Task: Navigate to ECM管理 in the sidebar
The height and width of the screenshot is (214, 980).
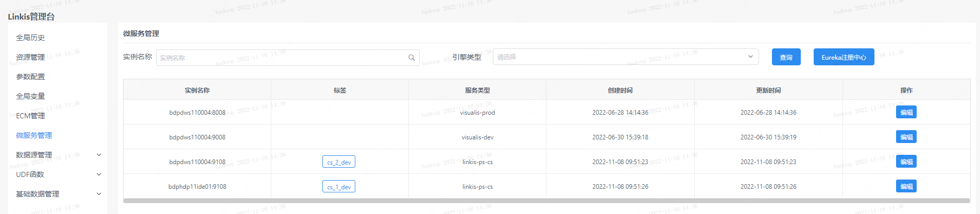Action: (x=30, y=116)
